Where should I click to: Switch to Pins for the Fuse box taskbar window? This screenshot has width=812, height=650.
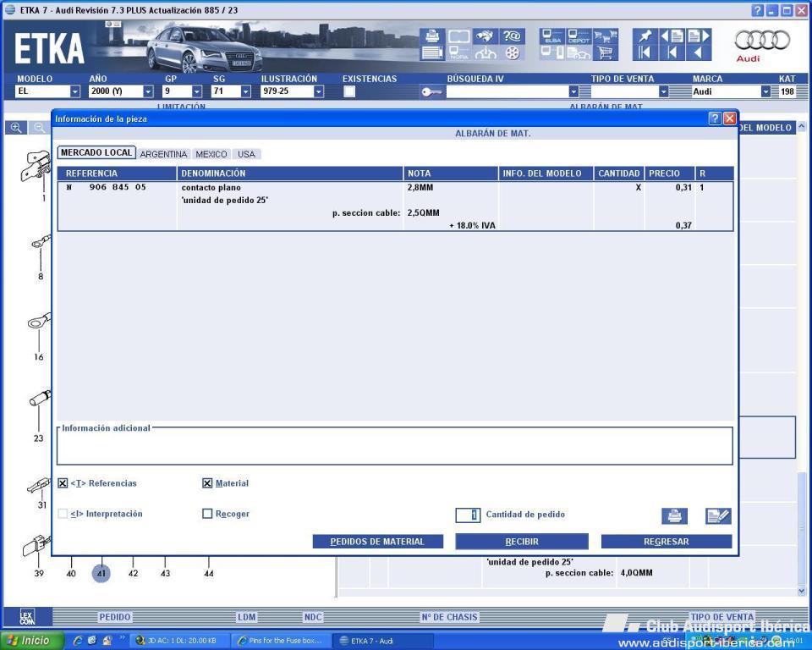pyautogui.click(x=280, y=641)
